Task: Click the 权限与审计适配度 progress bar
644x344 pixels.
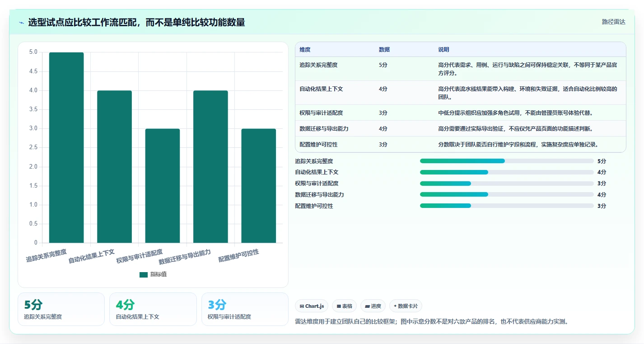Action: click(507, 184)
